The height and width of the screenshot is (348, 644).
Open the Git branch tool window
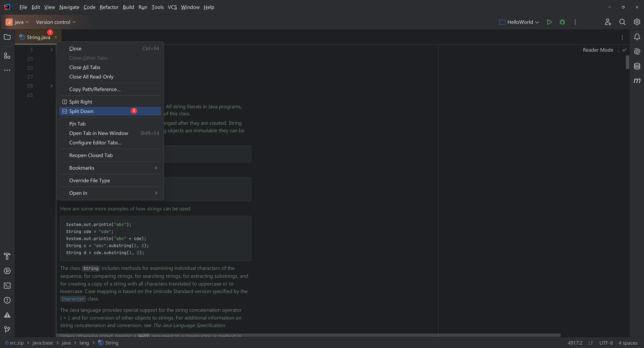[7, 330]
